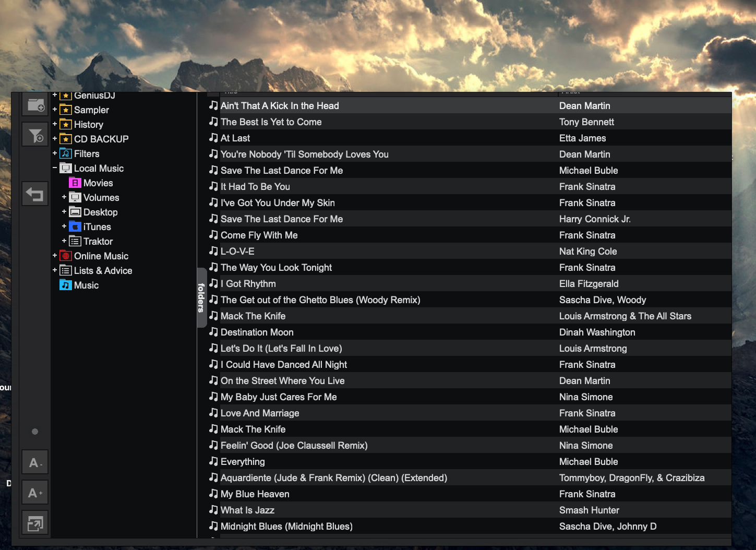This screenshot has height=550, width=756.
Task: Select Aquardiente (Jude & Frank Remix)
Action: (334, 477)
